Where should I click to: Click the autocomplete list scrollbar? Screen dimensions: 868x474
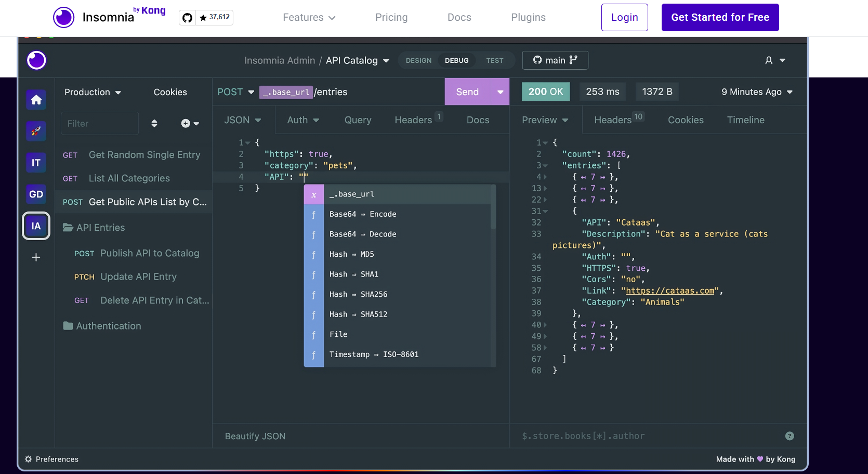[493, 208]
